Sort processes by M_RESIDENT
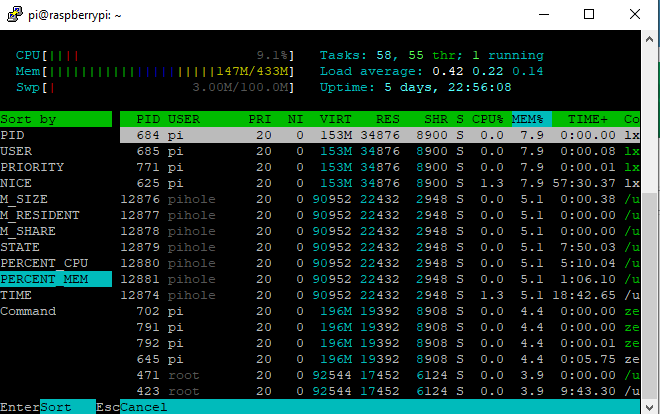The width and height of the screenshot is (660, 414). [x=40, y=215]
